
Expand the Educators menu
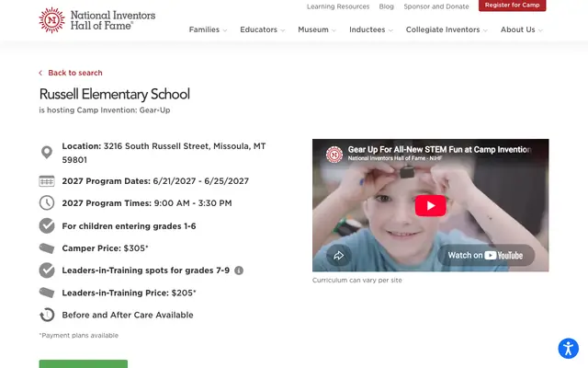263,29
